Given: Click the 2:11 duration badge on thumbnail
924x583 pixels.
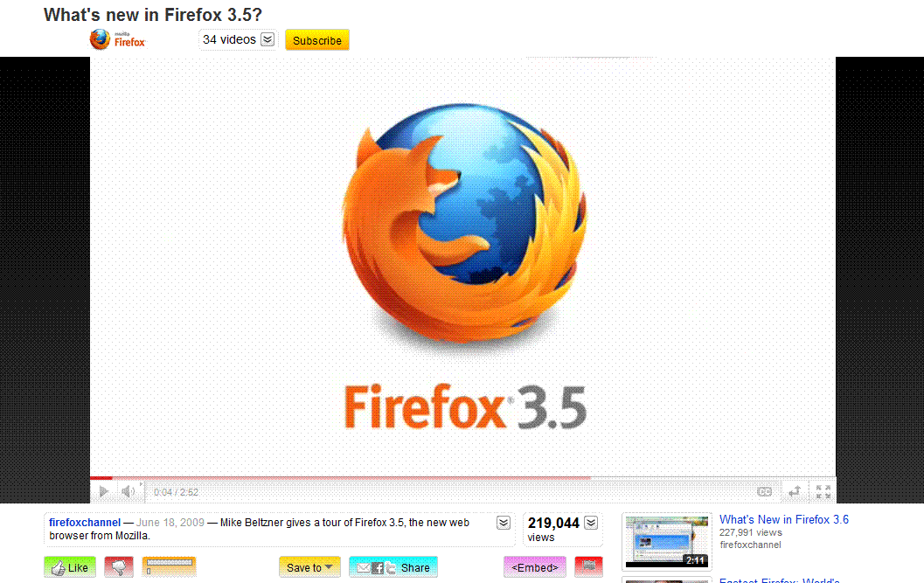Looking at the screenshot, I should (695, 560).
